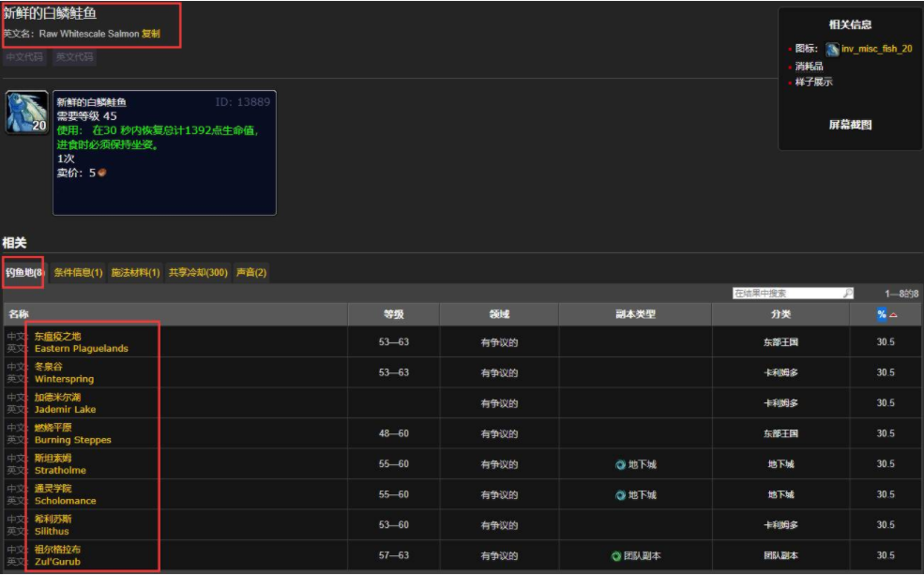Click the 英文代码 button

74,57
